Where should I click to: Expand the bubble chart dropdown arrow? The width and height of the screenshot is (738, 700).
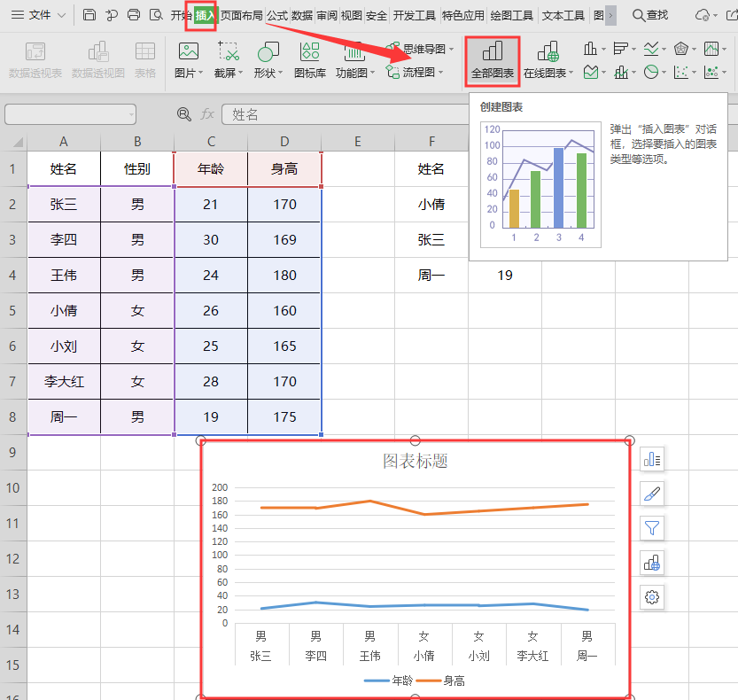725,73
